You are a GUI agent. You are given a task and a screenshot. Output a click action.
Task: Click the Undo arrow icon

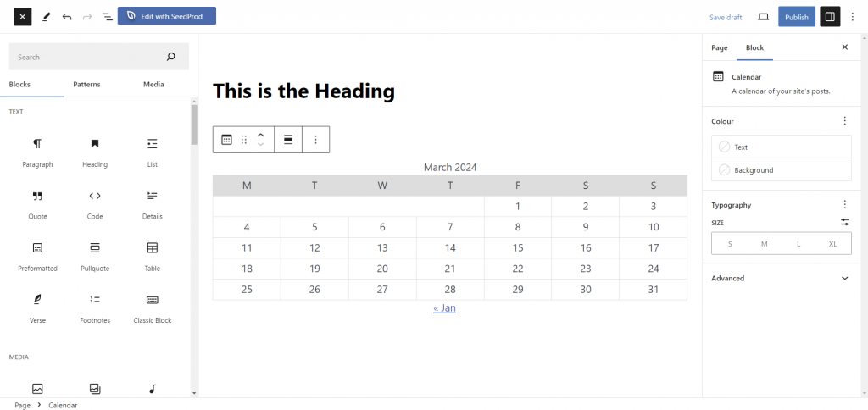tap(67, 16)
